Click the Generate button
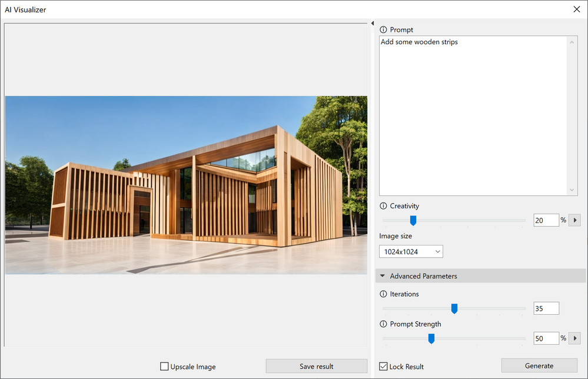The image size is (588, 379). [539, 365]
